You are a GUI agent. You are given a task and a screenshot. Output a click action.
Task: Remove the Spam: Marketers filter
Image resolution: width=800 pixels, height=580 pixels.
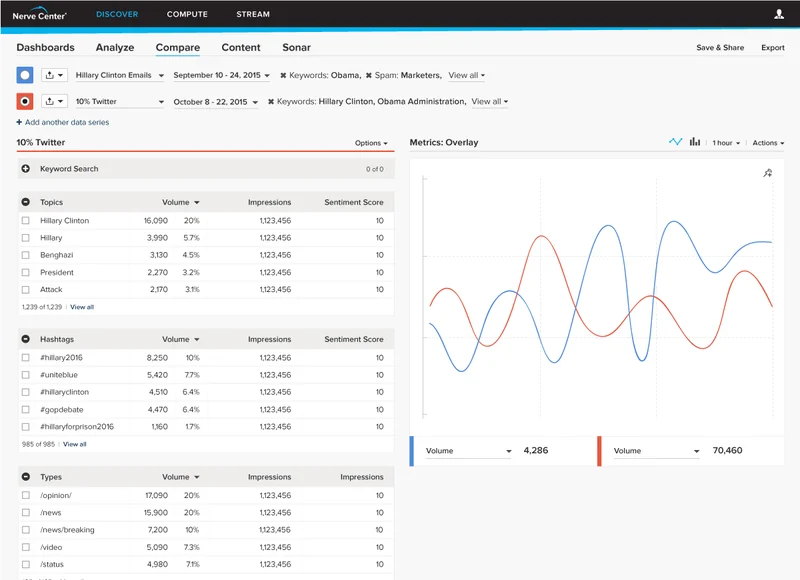tap(369, 75)
